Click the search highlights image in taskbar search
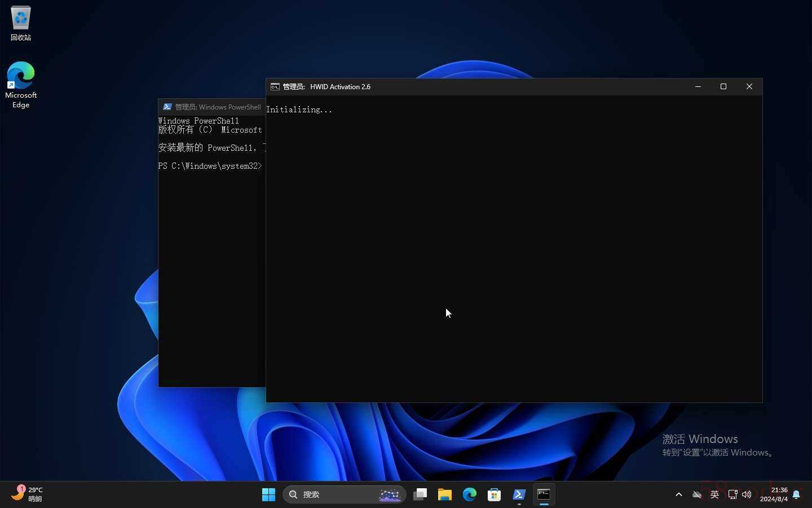The height and width of the screenshot is (508, 812). [x=390, y=494]
